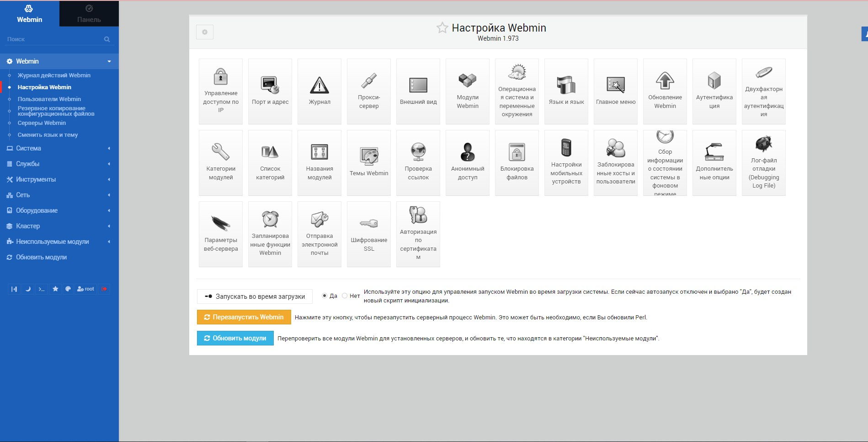Viewport: 868px width, 442px height.
Task: Click the Порт и адрес icon
Action: [270, 92]
